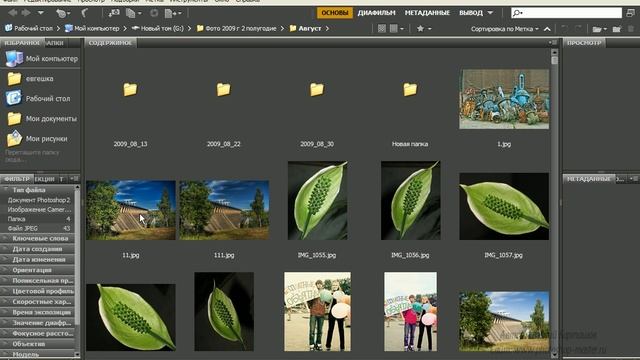
Task: Click the delete trash icon
Action: click(631, 29)
